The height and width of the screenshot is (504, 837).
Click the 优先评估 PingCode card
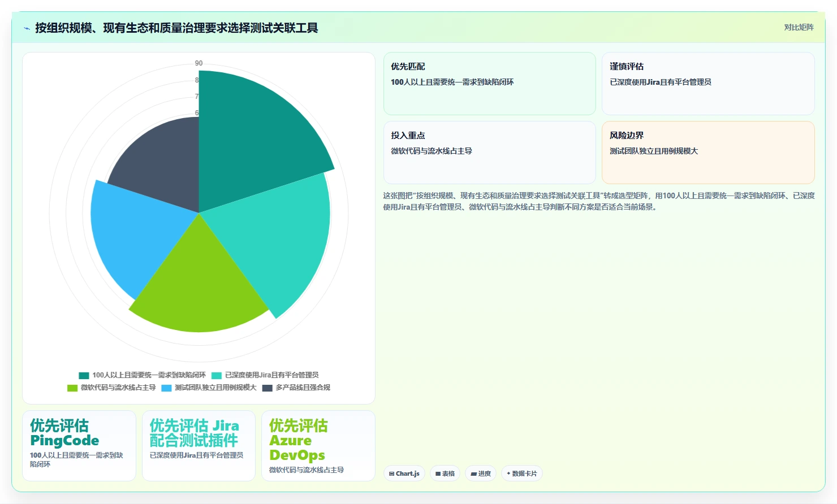79,446
